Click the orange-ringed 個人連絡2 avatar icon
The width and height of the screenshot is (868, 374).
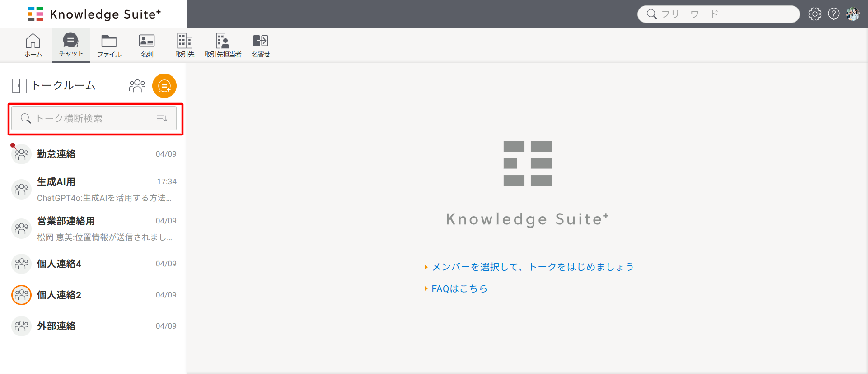coord(21,295)
